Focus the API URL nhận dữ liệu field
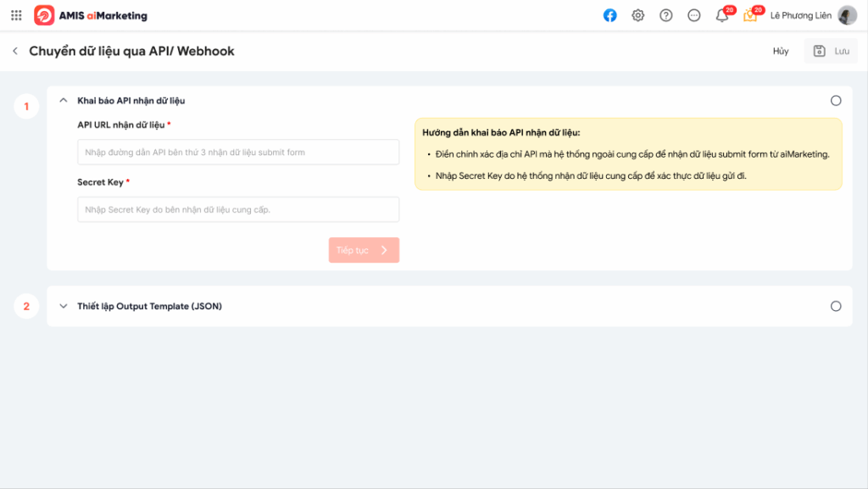868x489 pixels. (x=238, y=153)
